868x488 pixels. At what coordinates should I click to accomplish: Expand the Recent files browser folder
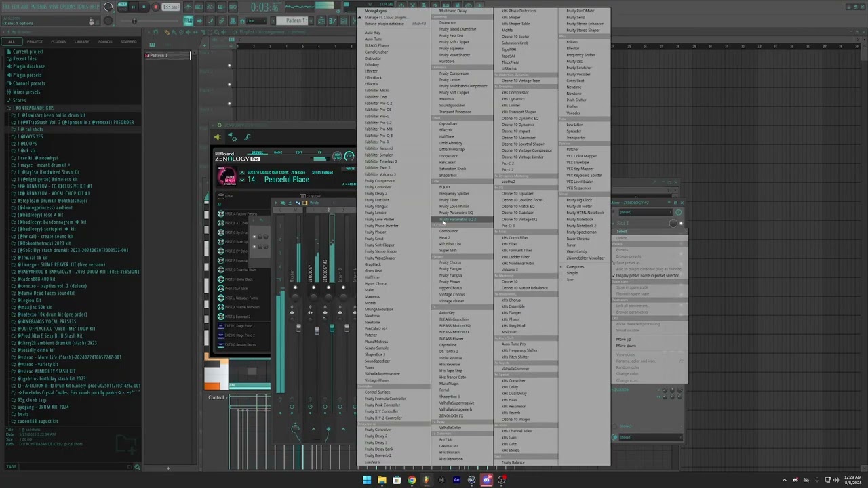[x=24, y=59]
